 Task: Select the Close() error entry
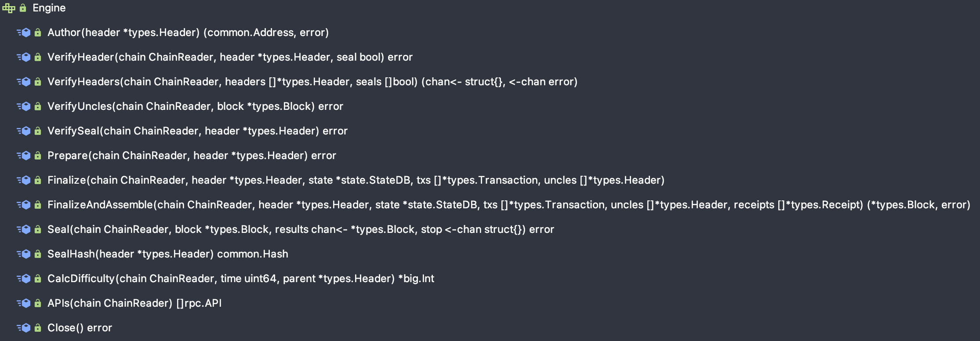(x=80, y=328)
